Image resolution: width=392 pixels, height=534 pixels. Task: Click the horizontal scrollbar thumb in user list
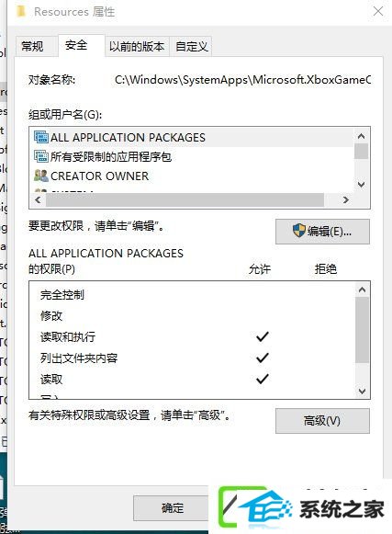185,200
